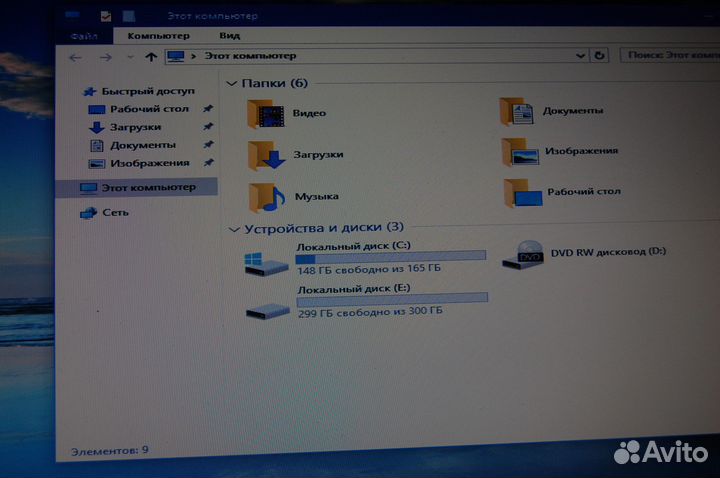The width and height of the screenshot is (720, 478).
Task: Go up one level with the up arrow
Action: click(x=151, y=57)
